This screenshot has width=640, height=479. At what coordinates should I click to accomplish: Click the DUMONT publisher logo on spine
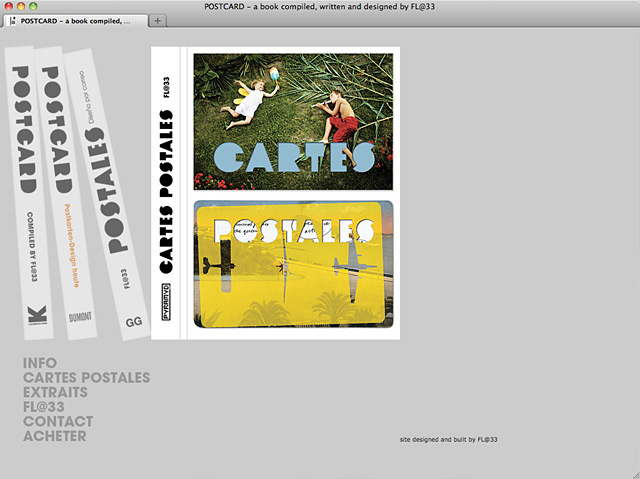[80, 317]
